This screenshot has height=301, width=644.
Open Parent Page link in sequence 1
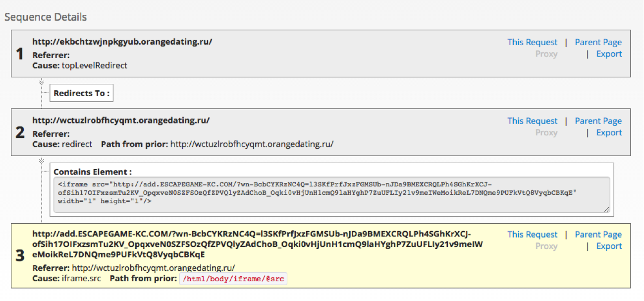point(598,42)
